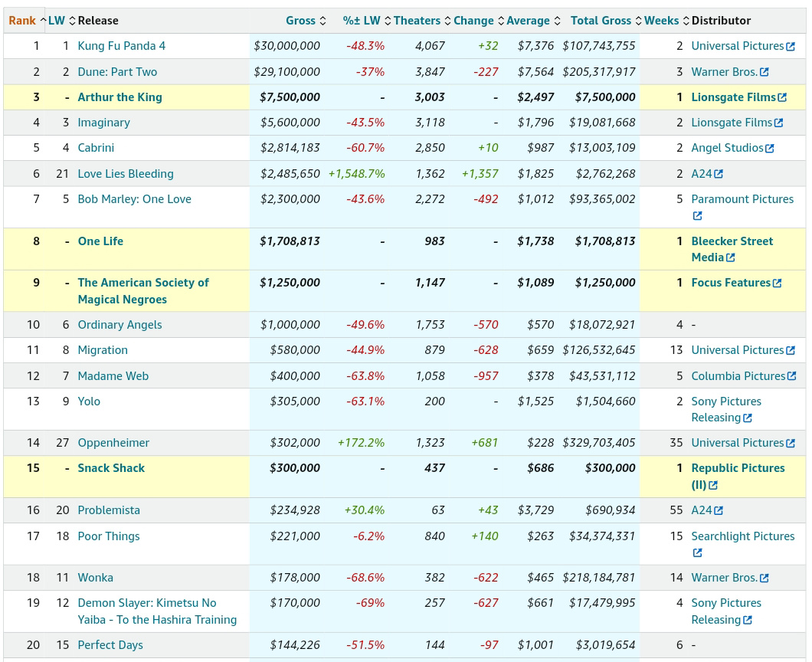812x662 pixels.
Task: Select the $30,000,000 gross cell
Action: tap(287, 45)
